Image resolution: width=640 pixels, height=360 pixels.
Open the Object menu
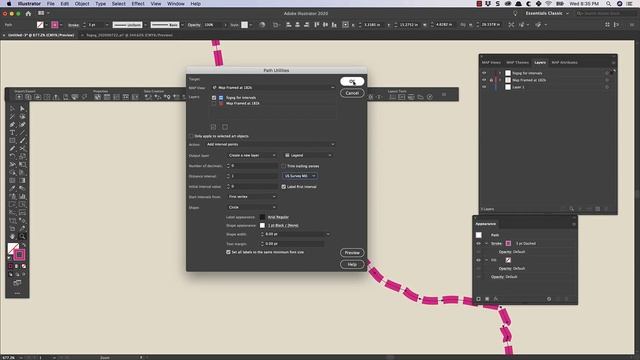coord(82,4)
